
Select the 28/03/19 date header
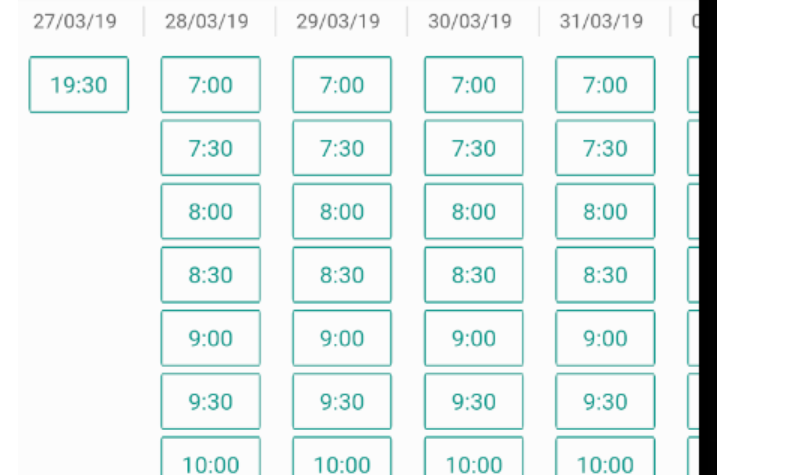[x=207, y=21]
